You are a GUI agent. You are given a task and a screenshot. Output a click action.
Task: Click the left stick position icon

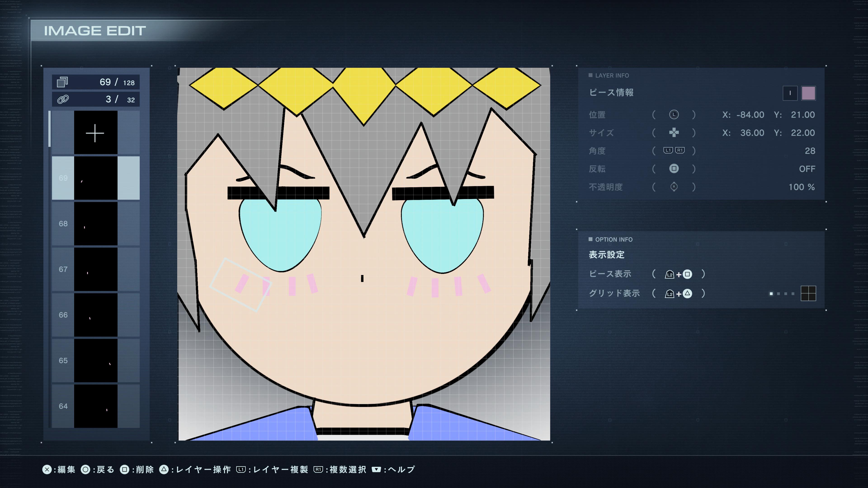coord(674,115)
